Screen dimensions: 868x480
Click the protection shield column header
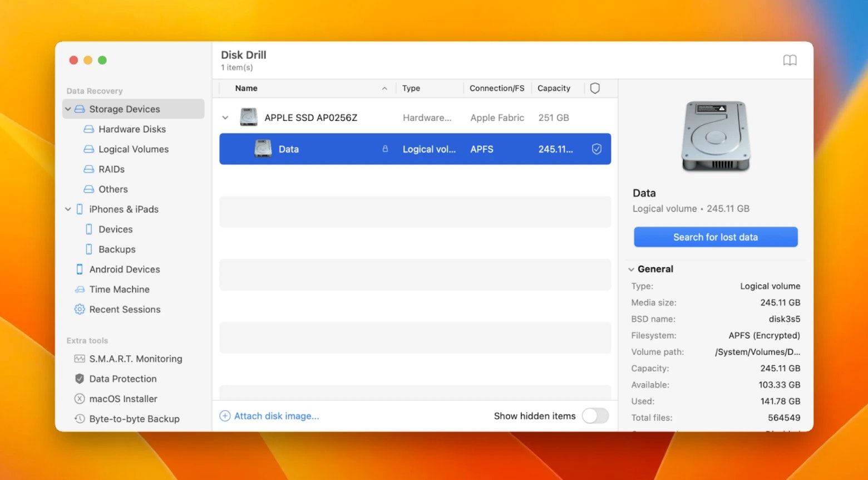(x=595, y=89)
